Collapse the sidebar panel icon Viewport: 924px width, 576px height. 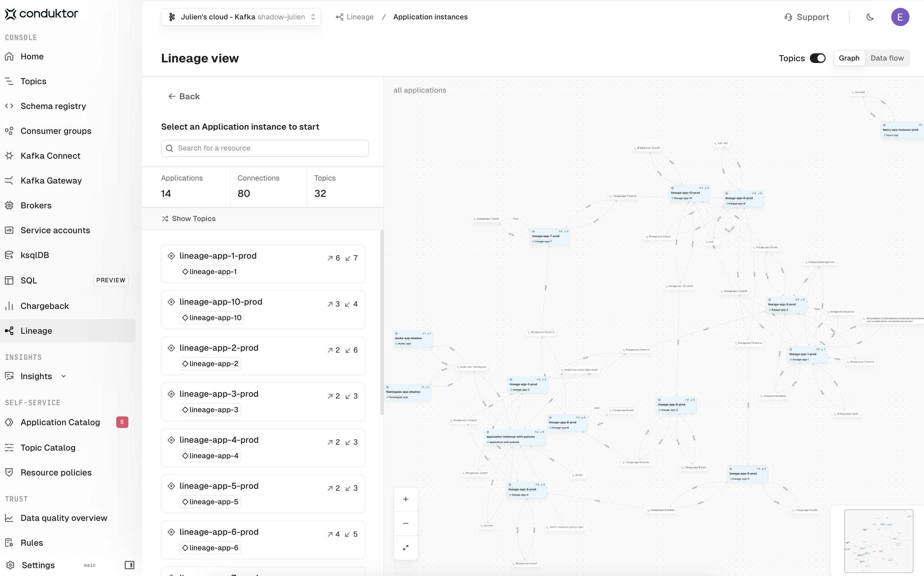click(x=130, y=565)
